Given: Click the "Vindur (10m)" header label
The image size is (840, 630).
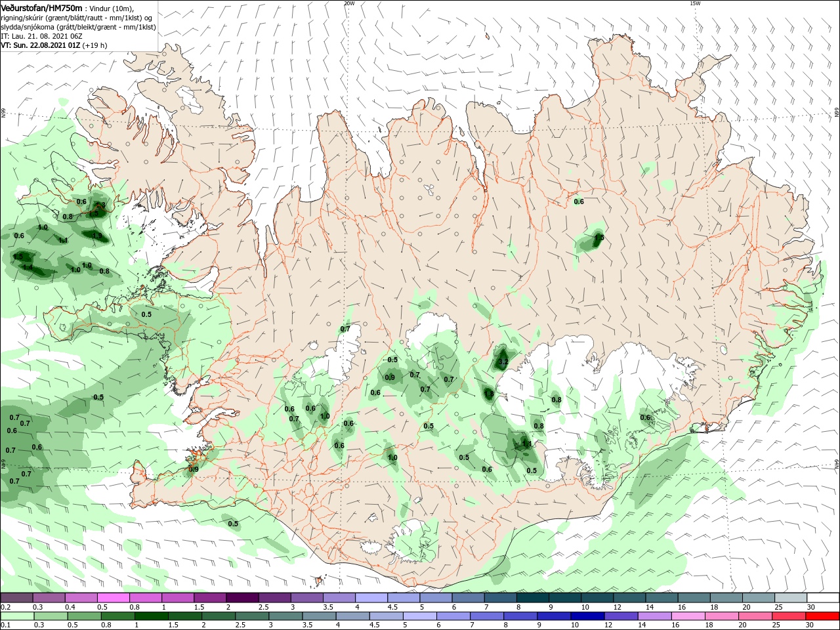Looking at the screenshot, I should click(112, 8).
